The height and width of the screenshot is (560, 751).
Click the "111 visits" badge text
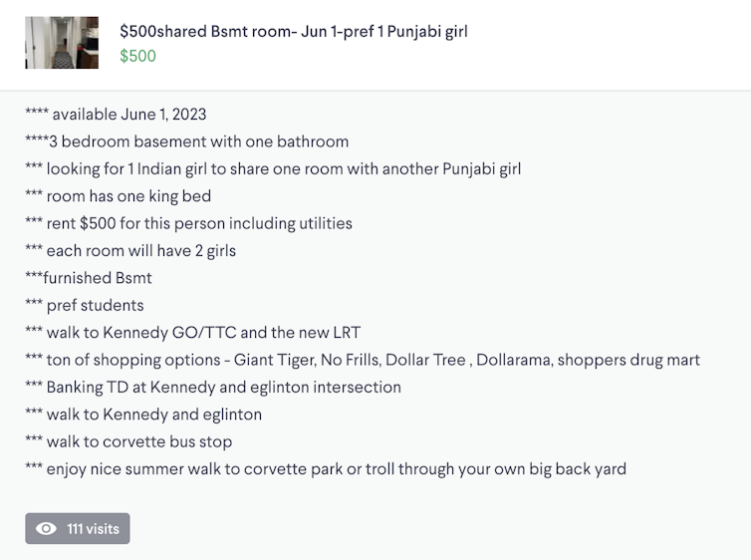click(x=93, y=529)
